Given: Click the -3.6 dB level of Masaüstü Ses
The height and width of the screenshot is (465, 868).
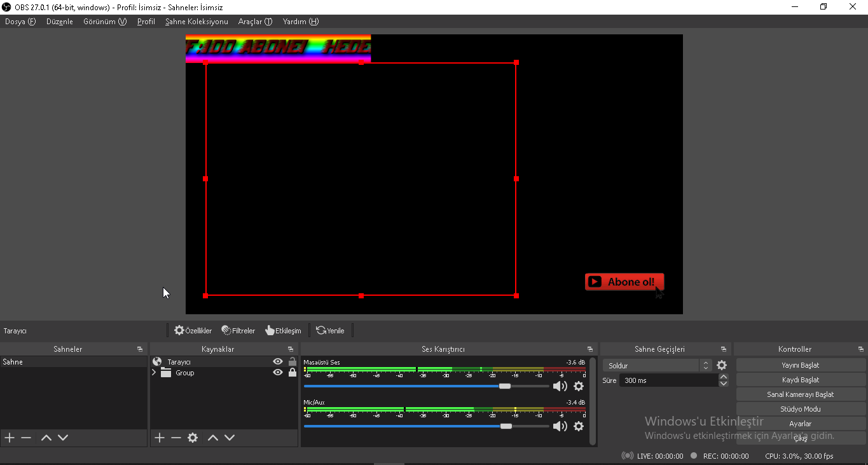Looking at the screenshot, I should coord(575,363).
